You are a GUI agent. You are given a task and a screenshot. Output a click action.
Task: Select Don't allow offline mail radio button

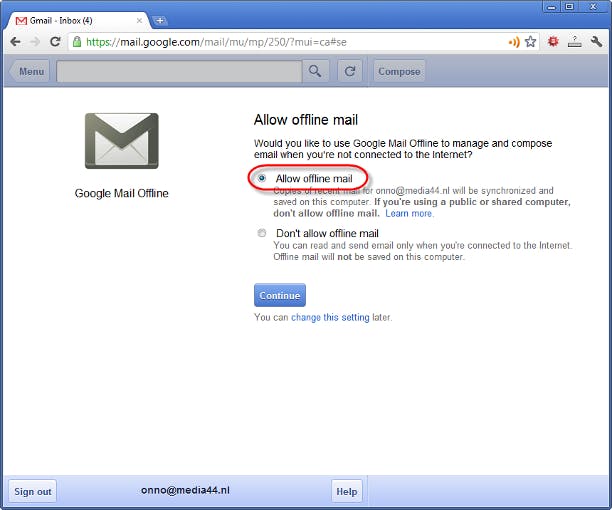click(x=262, y=233)
